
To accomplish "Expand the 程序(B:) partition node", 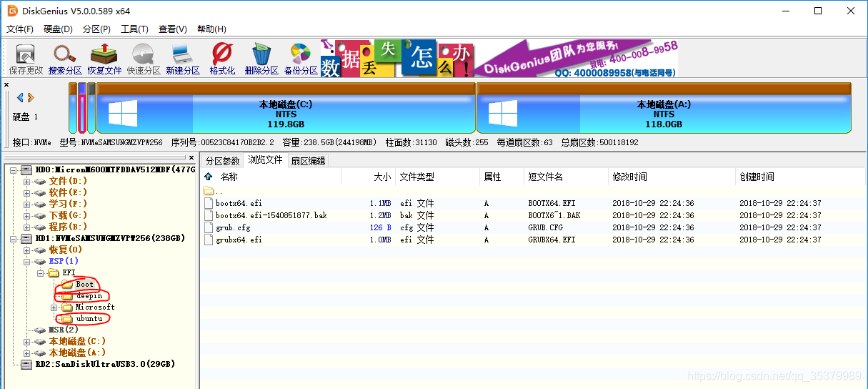I will click(x=27, y=227).
